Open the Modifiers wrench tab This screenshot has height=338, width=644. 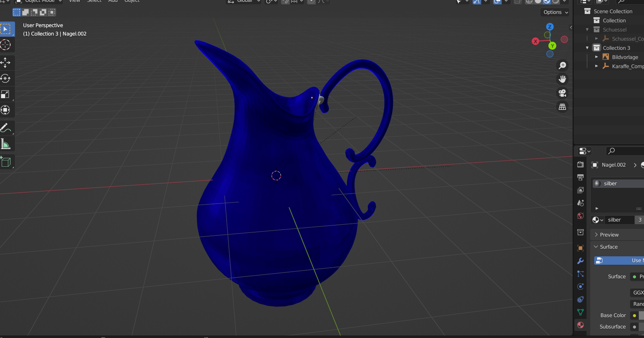[580, 261]
